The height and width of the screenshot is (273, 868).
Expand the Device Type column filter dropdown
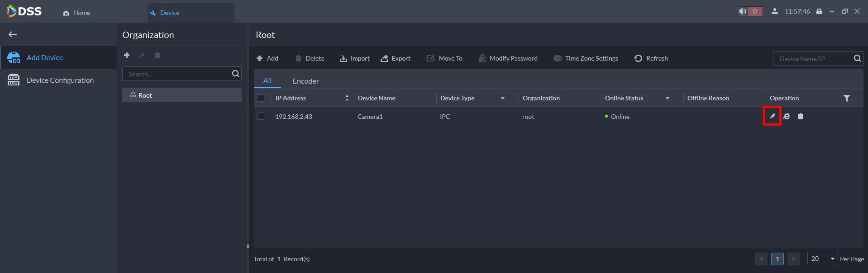pyautogui.click(x=502, y=98)
